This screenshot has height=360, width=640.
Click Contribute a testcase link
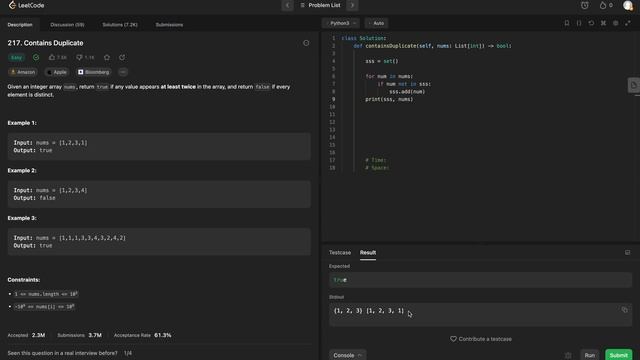pyautogui.click(x=481, y=339)
